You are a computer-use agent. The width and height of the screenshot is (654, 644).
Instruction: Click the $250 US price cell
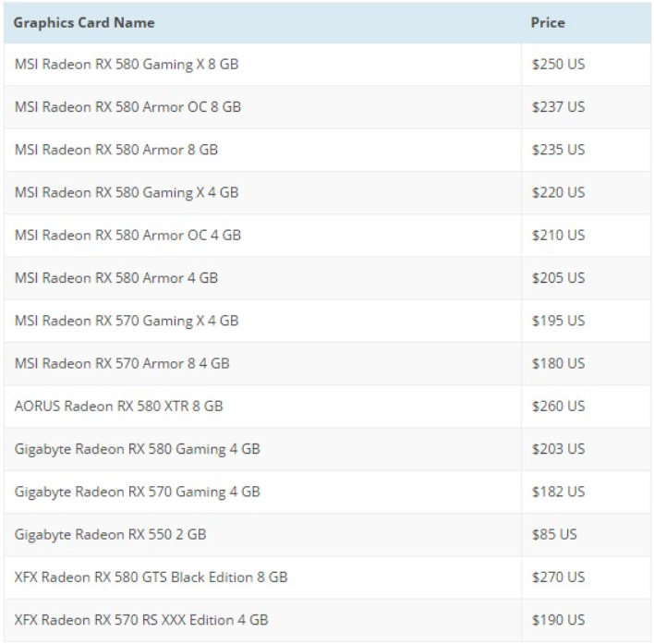558,65
